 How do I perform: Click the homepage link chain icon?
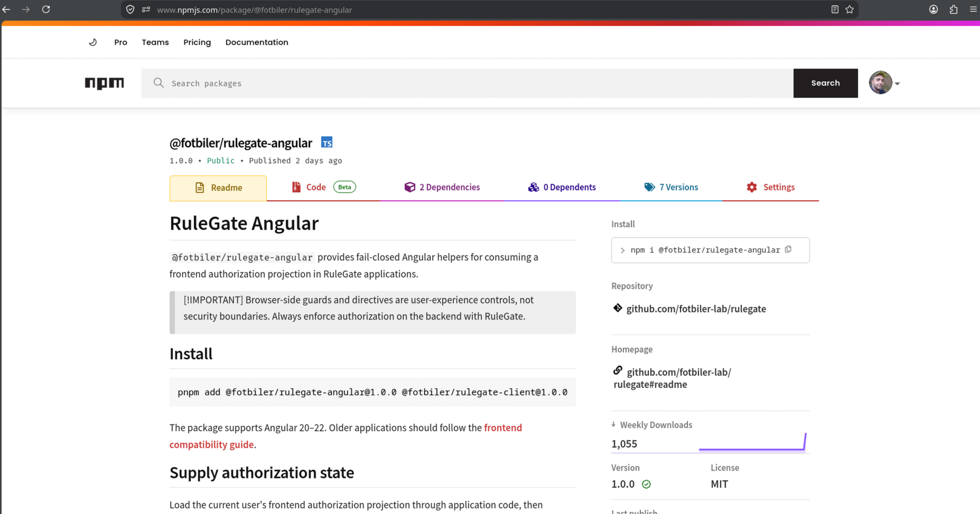618,370
